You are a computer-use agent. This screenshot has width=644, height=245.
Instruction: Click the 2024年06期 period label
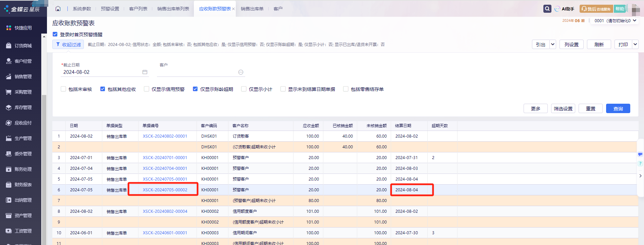[573, 20]
